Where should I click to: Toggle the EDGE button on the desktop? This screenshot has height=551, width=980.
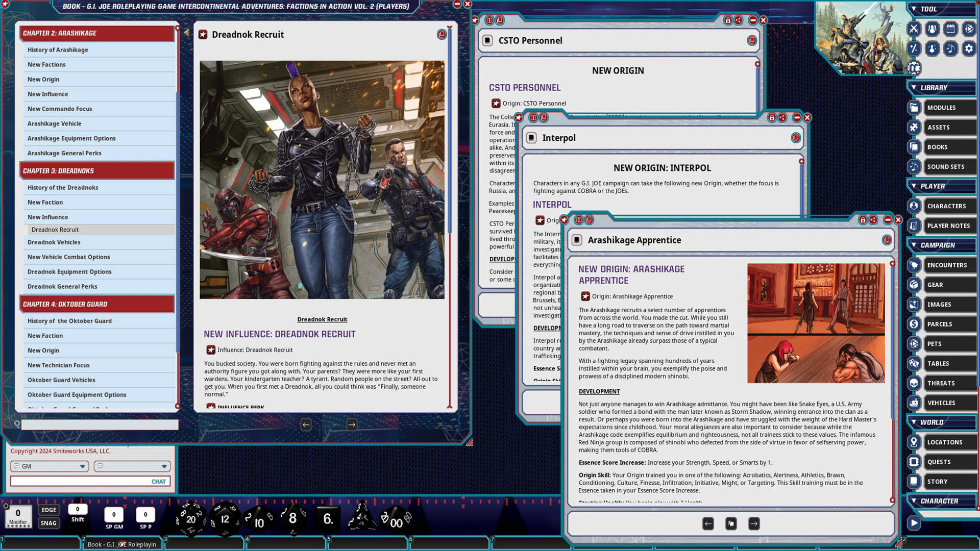click(48, 510)
